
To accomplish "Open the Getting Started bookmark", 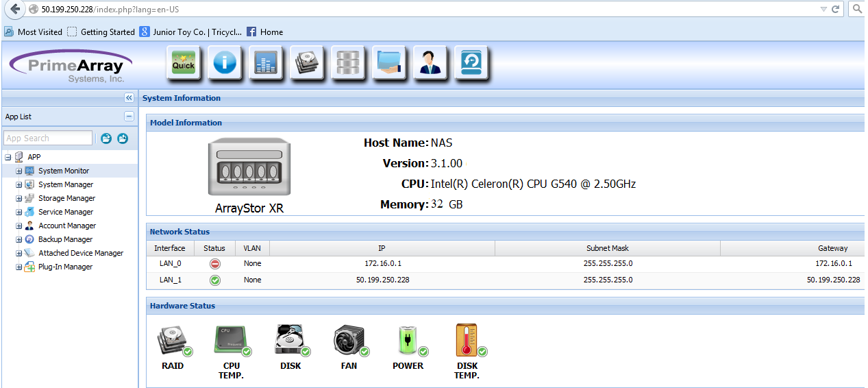I will click(x=101, y=32).
